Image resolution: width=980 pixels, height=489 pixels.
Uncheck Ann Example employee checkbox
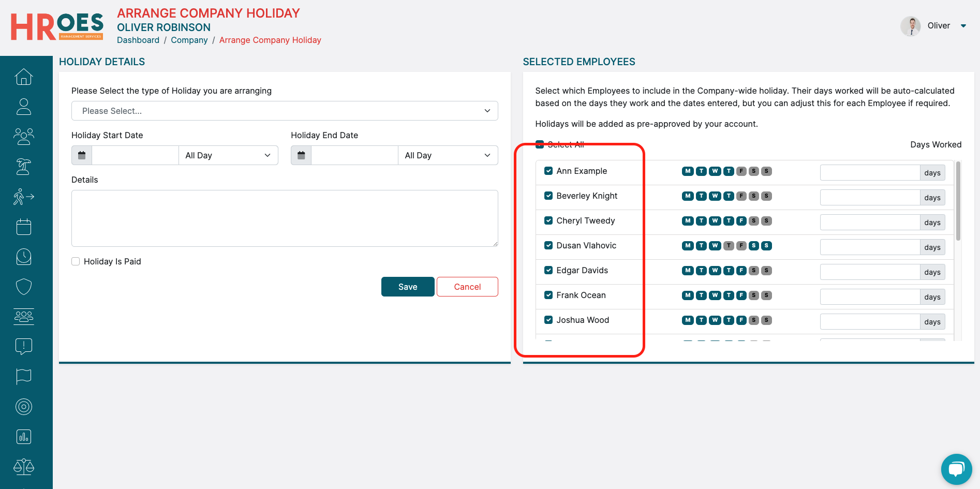point(548,171)
